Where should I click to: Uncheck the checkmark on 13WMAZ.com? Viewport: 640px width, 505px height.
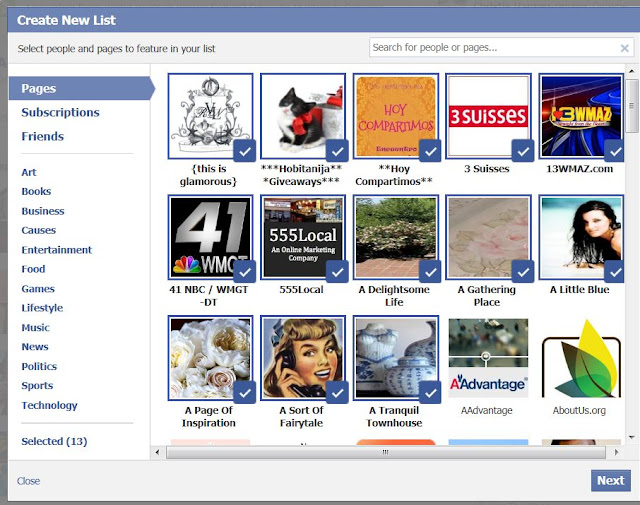click(615, 151)
